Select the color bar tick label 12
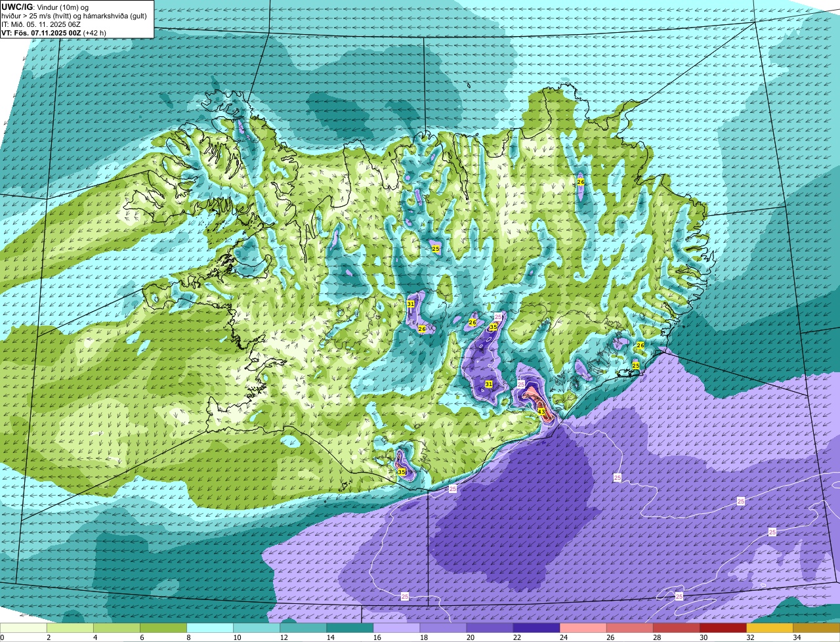Image resolution: width=840 pixels, height=642 pixels. click(283, 637)
